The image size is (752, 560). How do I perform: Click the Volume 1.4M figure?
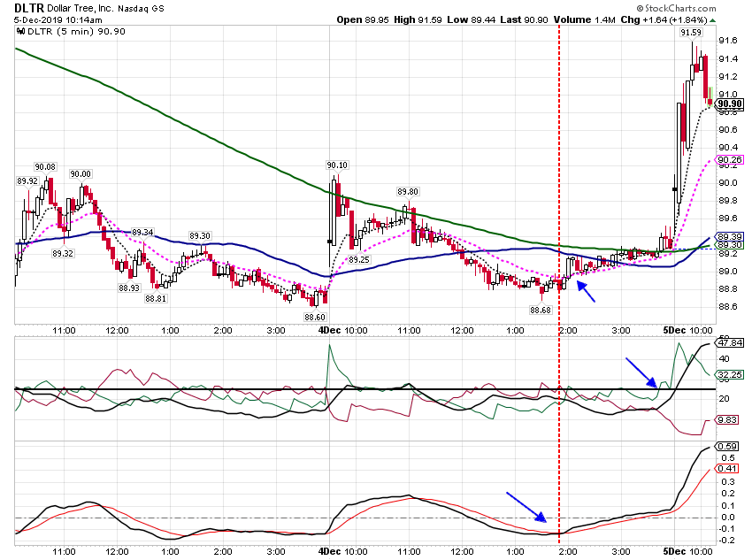pos(584,19)
